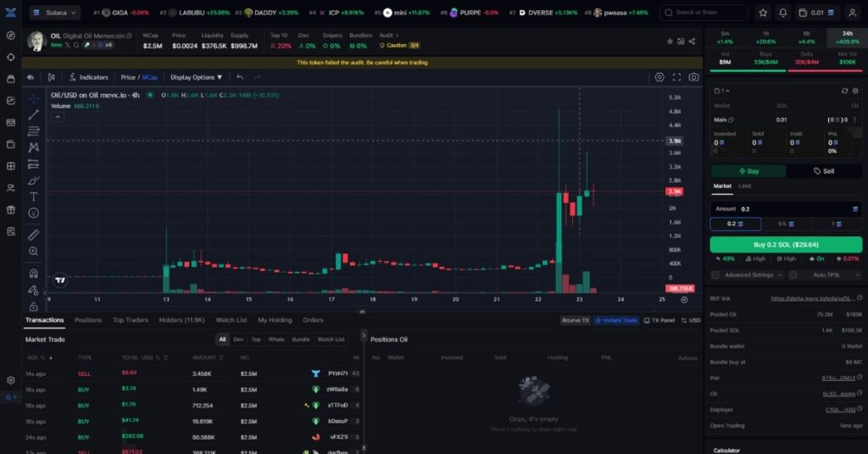The image size is (868, 454).
Task: Open wallet panel settings gear
Action: coord(855,91)
